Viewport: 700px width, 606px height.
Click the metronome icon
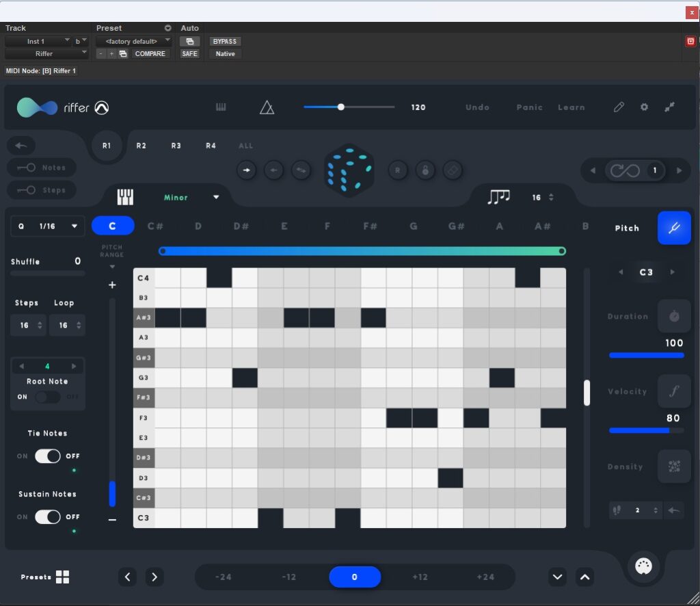coord(267,107)
